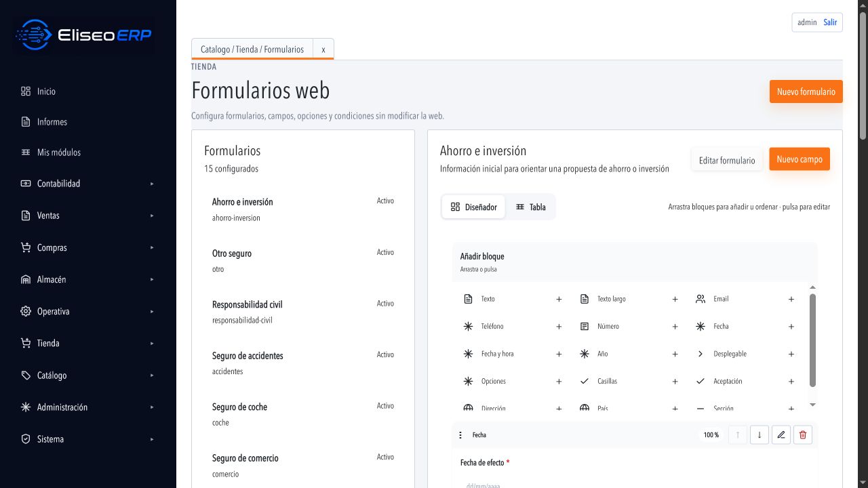The height and width of the screenshot is (488, 868).
Task: Click the Operativa gear icon
Action: click(26, 311)
